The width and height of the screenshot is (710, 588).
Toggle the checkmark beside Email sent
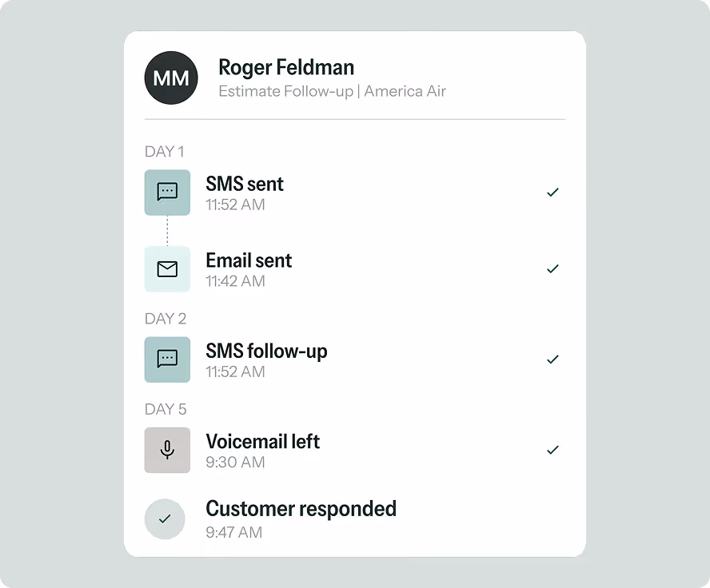pyautogui.click(x=552, y=269)
